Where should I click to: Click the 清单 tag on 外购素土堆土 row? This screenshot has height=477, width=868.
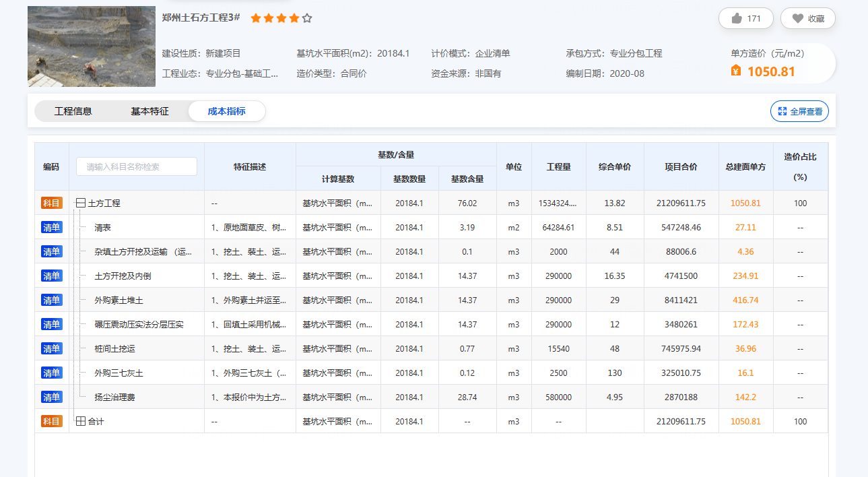[52, 300]
